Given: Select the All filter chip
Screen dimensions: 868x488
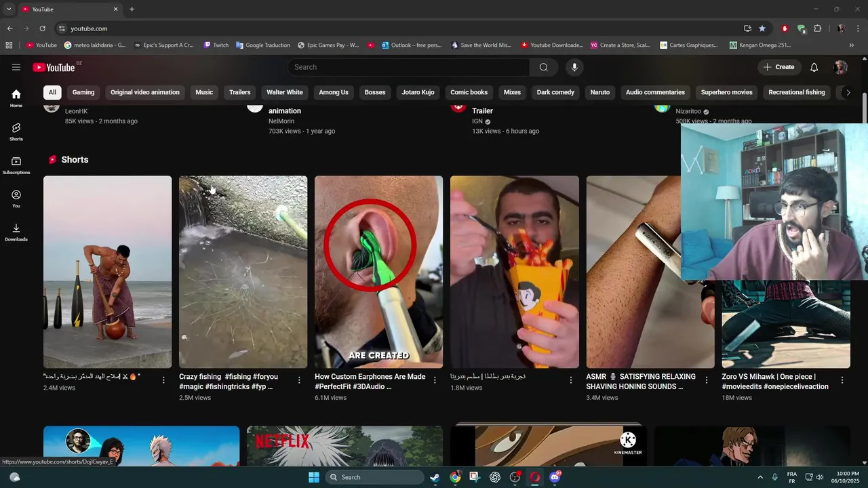Looking at the screenshot, I should [52, 92].
